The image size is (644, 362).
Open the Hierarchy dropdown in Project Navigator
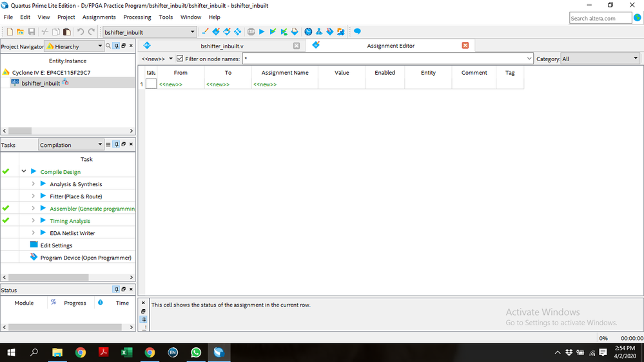100,46
